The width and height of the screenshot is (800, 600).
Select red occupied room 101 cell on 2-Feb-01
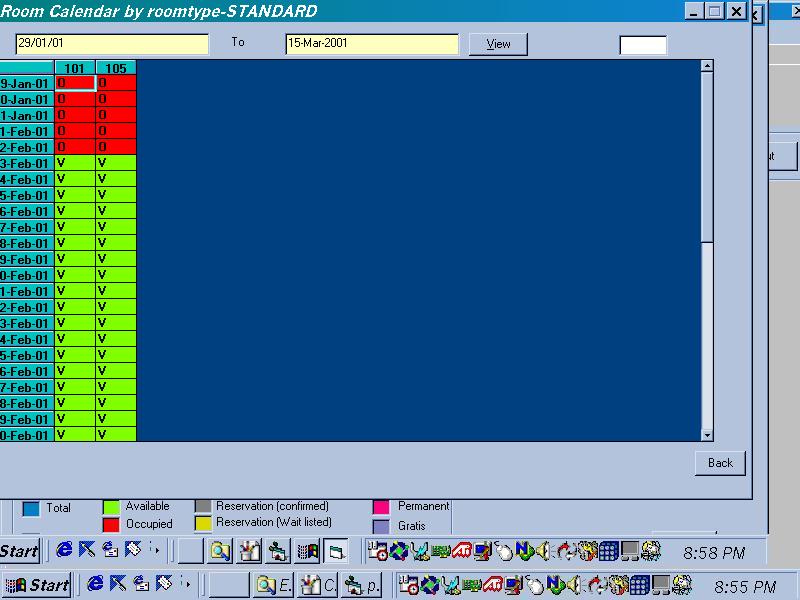click(74, 147)
